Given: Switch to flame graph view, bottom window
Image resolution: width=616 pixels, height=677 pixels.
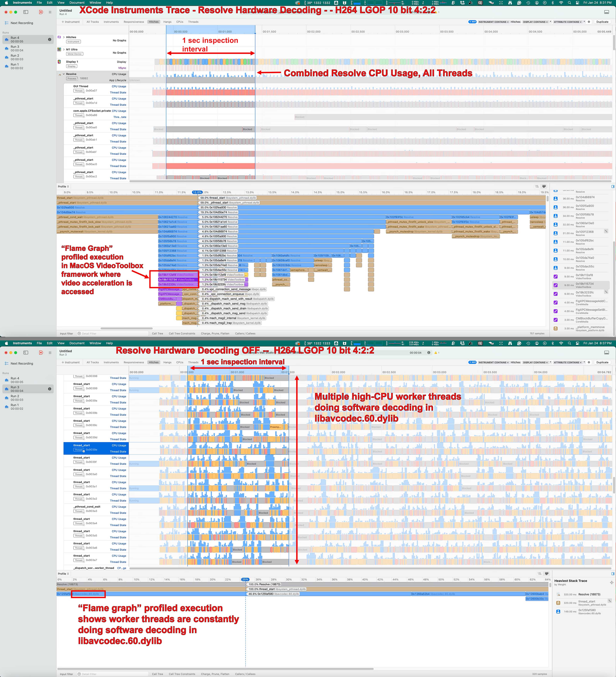Looking at the screenshot, I should pos(547,574).
